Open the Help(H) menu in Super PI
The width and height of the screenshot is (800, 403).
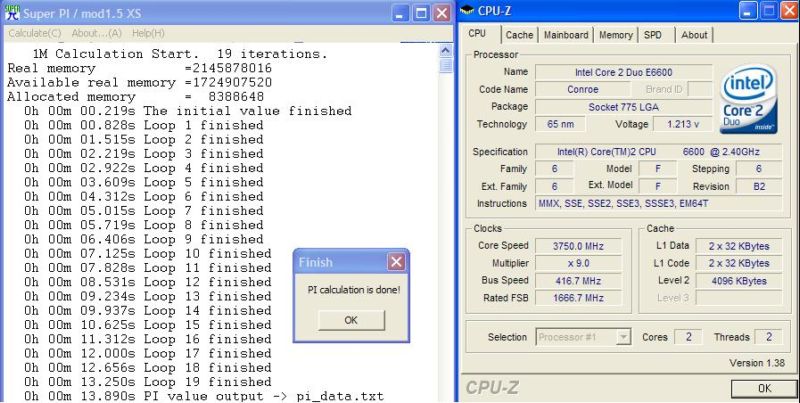[148, 33]
